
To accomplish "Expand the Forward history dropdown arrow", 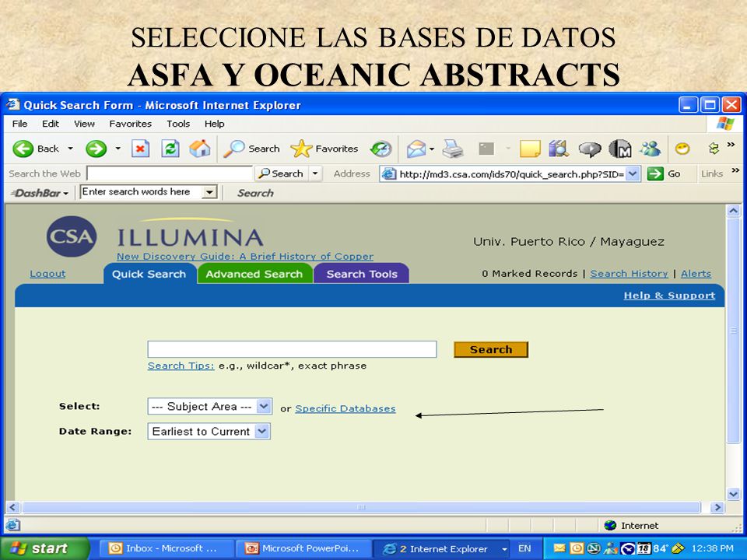I will pos(117,149).
